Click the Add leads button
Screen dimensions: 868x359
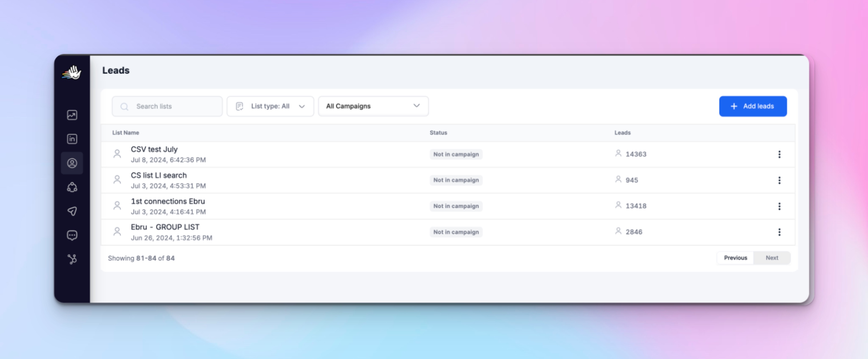[753, 106]
